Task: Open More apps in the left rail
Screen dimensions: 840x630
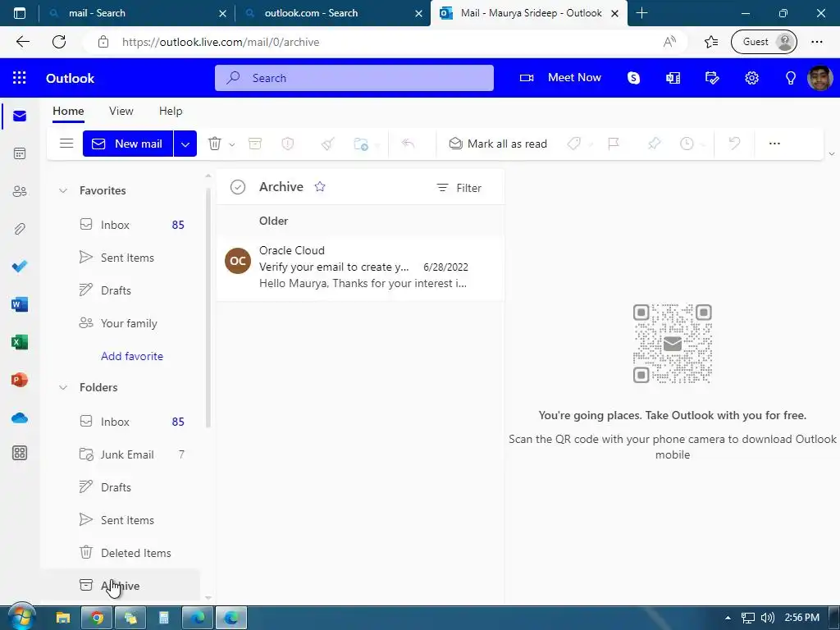Action: tap(20, 453)
